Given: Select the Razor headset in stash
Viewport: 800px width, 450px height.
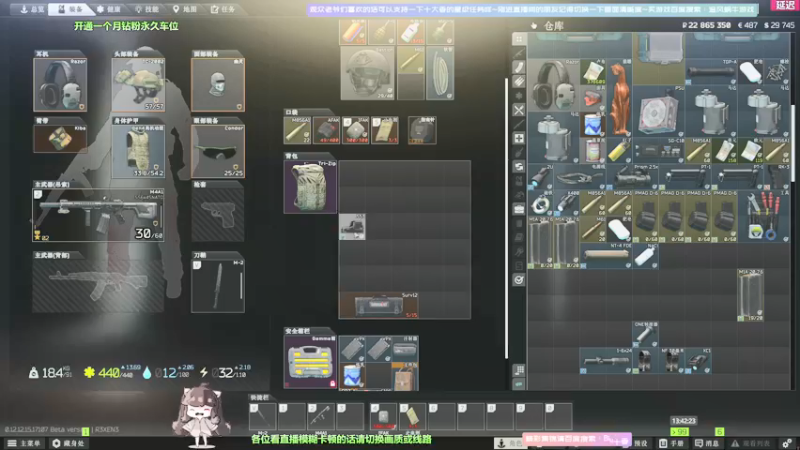Looking at the screenshot, I should (x=554, y=84).
